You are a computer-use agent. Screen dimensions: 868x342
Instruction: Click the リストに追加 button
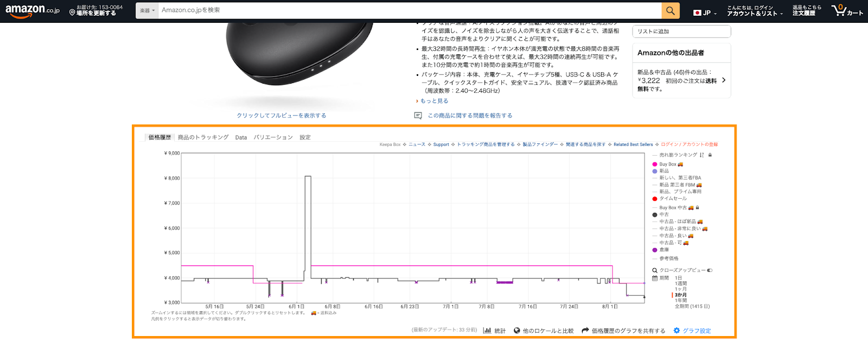681,31
